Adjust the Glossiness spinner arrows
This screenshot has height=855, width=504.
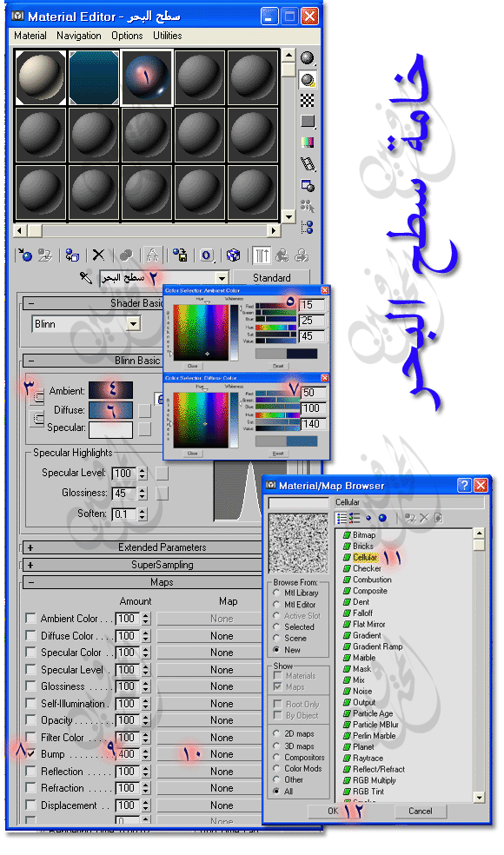click(143, 494)
